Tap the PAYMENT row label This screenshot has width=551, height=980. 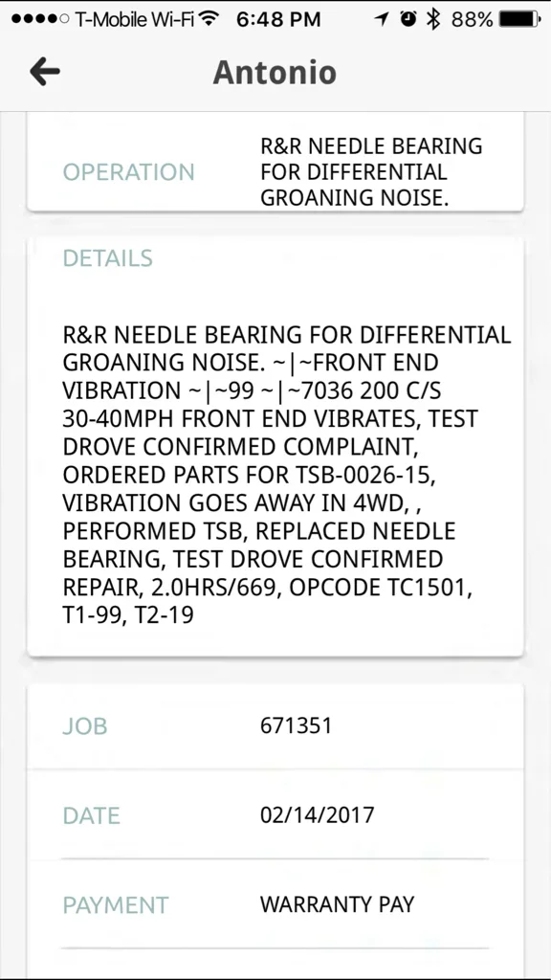116,905
